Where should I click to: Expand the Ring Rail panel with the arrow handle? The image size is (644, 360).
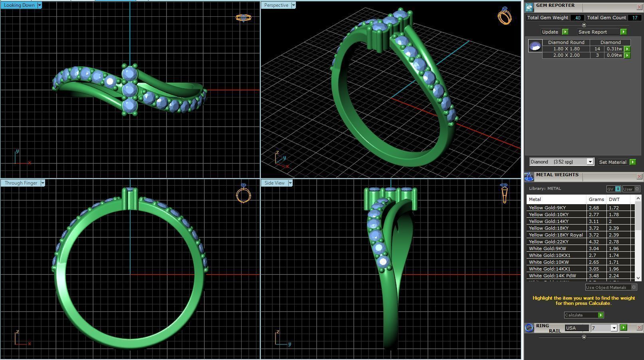[x=584, y=337]
